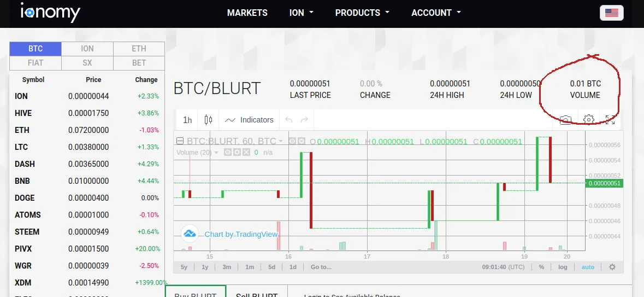Open Chart by TradingView link

[241, 234]
